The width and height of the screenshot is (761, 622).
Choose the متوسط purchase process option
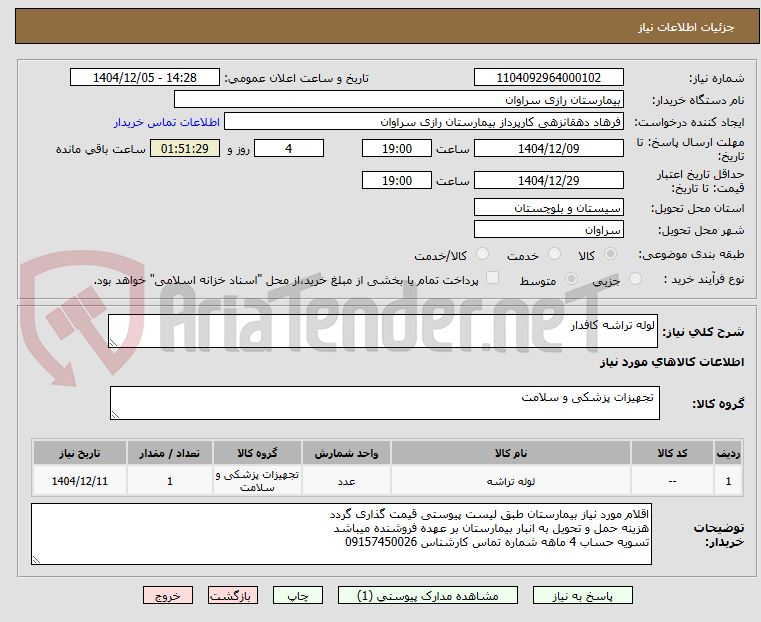coord(571,279)
